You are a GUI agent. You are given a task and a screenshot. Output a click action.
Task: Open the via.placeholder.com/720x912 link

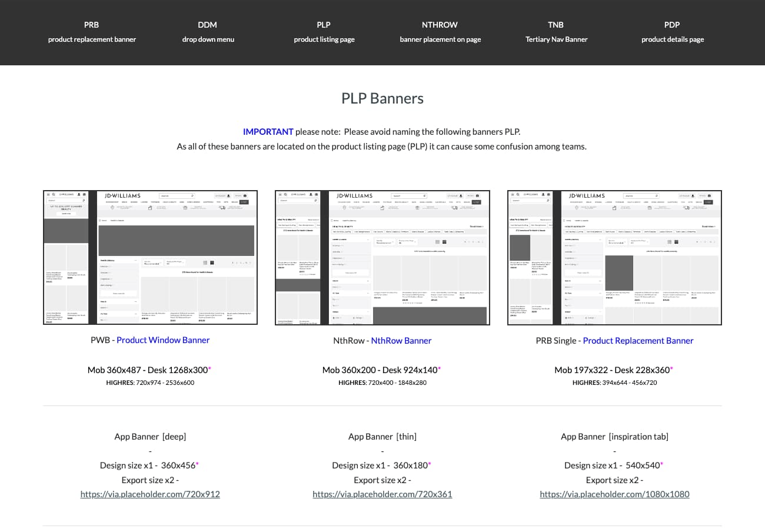pos(150,494)
